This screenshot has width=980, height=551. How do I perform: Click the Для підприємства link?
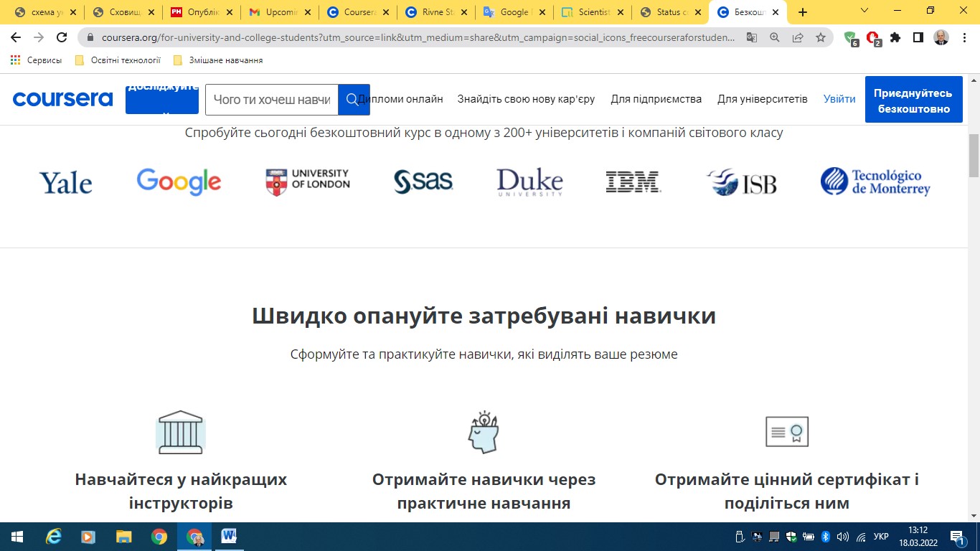point(656,99)
